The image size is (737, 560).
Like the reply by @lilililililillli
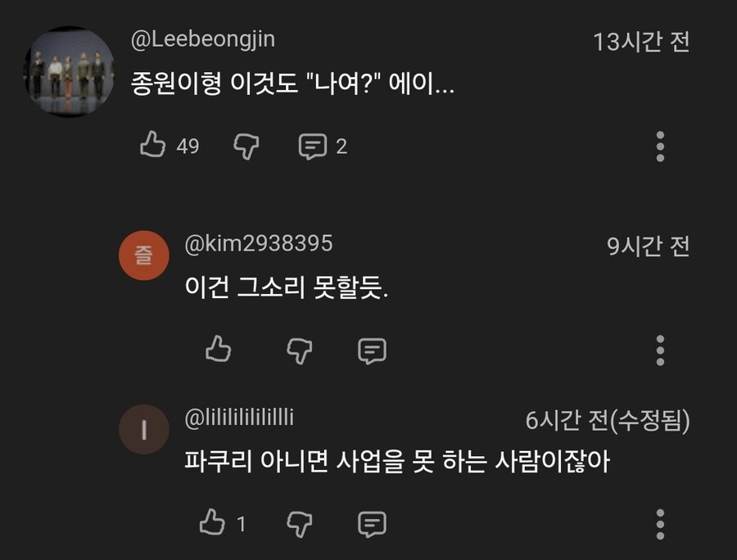pos(212,522)
